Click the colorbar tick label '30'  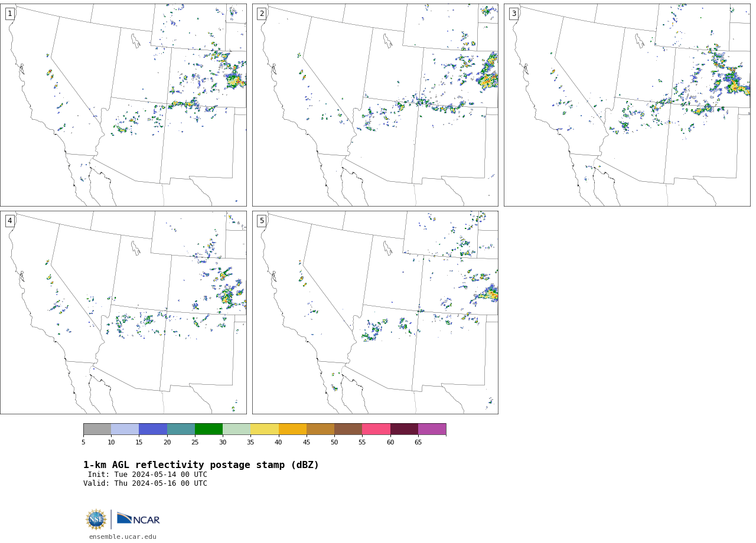pyautogui.click(x=223, y=443)
